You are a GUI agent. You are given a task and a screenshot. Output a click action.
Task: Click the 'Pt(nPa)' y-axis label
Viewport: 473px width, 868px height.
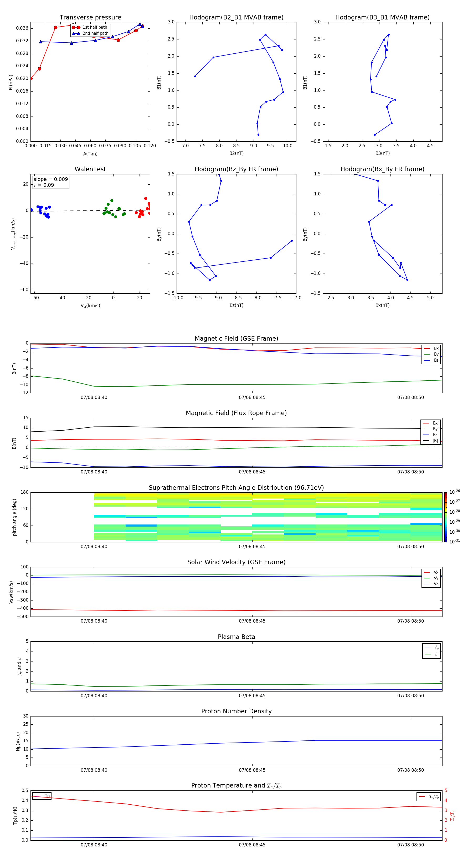point(11,82)
